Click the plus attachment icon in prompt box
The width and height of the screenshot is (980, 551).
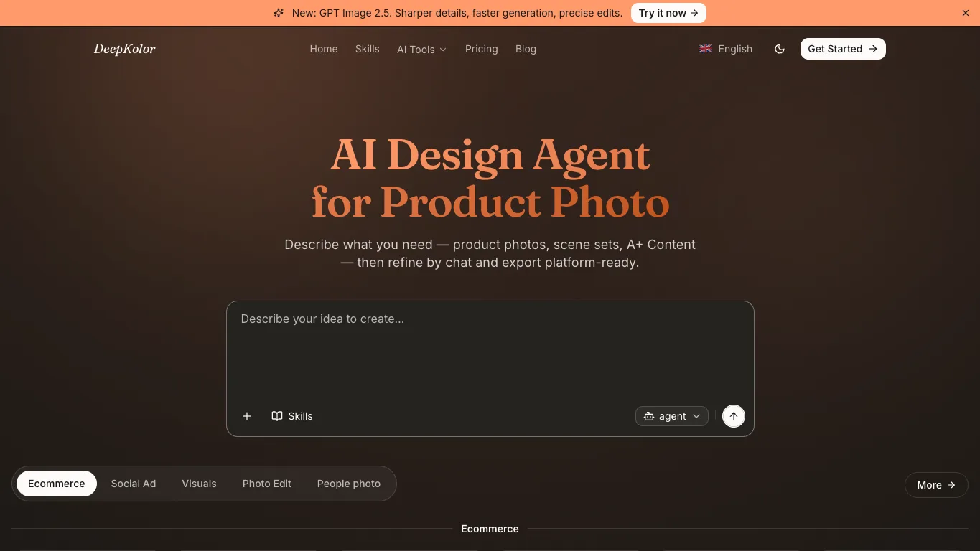(247, 416)
